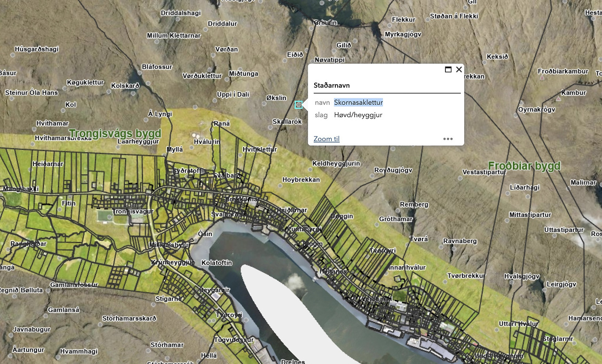Click the 'Køguklettur' place name

[85, 82]
